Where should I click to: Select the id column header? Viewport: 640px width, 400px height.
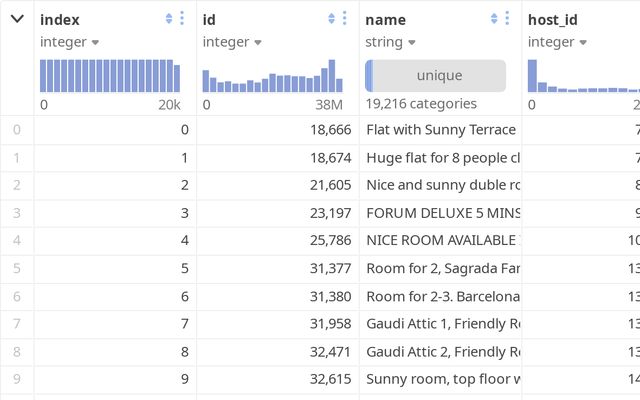click(209, 20)
